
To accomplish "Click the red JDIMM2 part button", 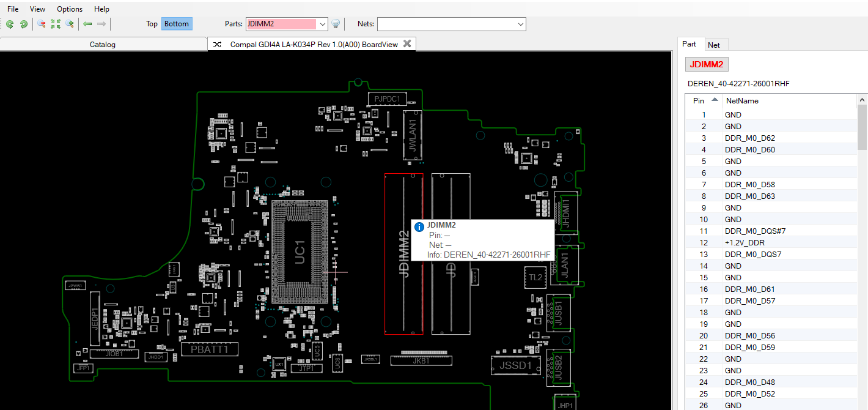I will coord(707,64).
